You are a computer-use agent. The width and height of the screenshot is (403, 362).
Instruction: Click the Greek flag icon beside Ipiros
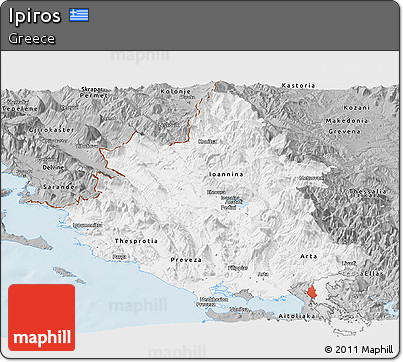tap(79, 15)
